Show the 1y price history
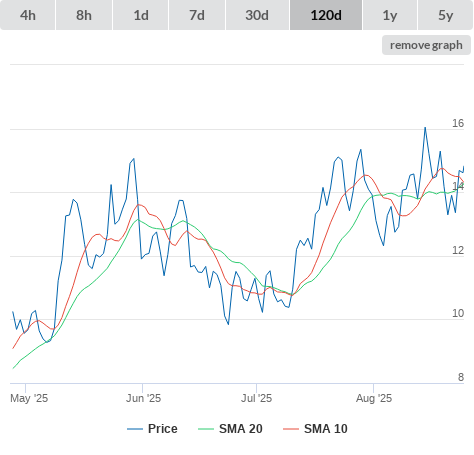The height and width of the screenshot is (455, 474). [x=390, y=15]
